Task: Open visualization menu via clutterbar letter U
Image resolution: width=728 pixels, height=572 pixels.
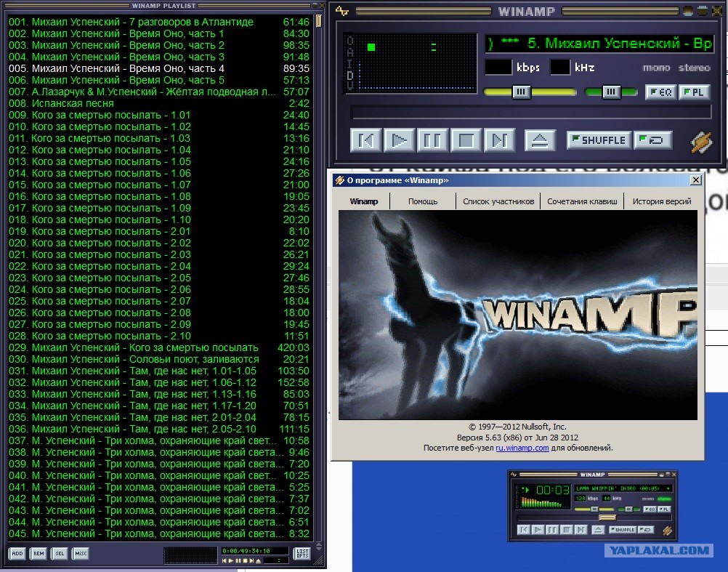Action: 350,86
